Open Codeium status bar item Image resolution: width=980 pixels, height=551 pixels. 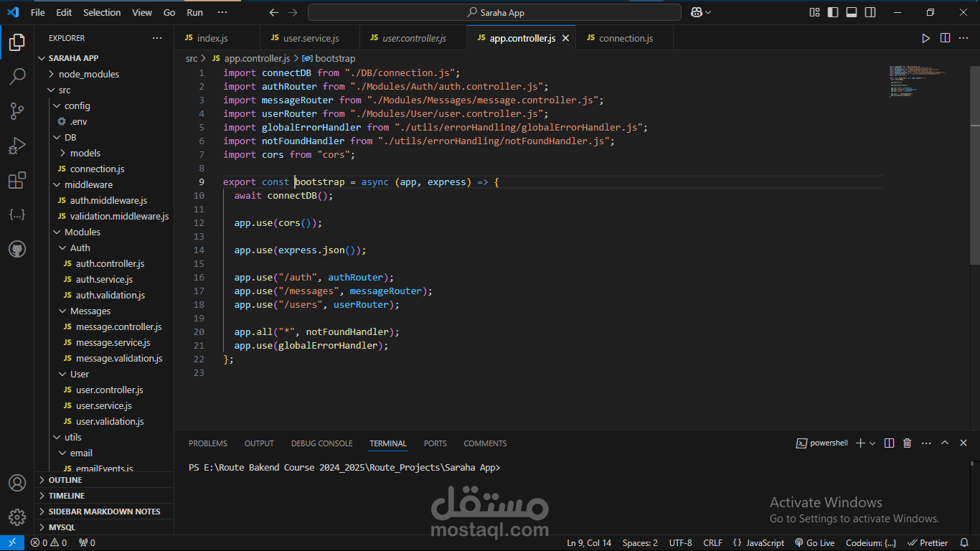[x=871, y=543]
